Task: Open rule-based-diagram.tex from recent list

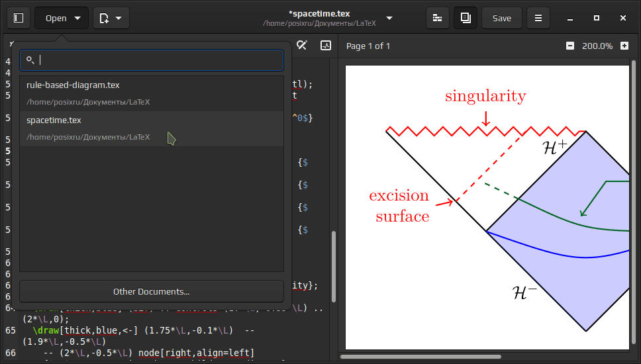Action: 152,93
